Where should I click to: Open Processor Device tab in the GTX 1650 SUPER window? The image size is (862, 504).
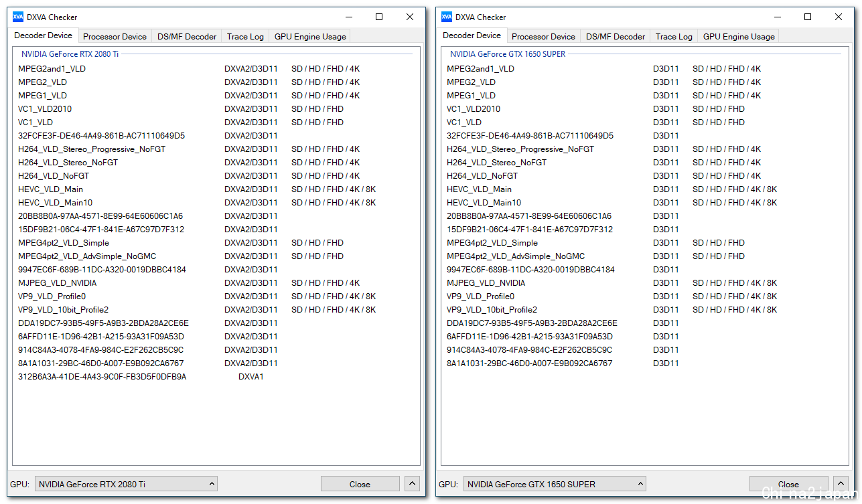click(x=543, y=37)
